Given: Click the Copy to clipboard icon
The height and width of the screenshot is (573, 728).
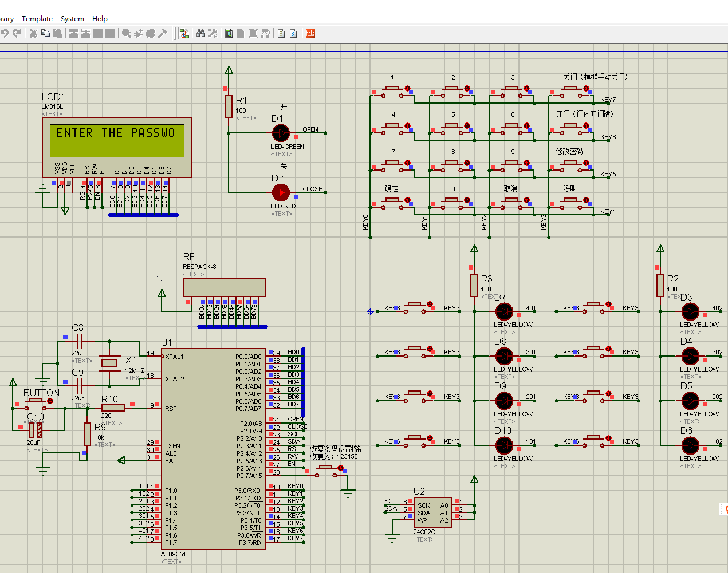Looking at the screenshot, I should point(45,33).
